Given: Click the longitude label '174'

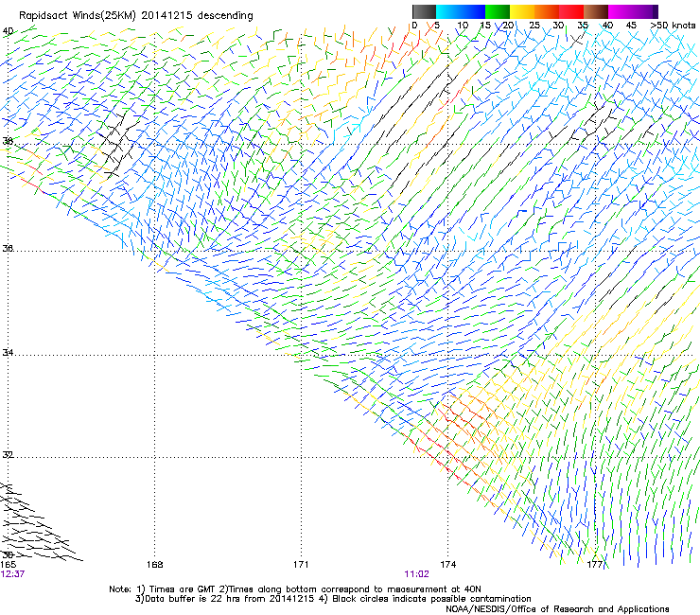Looking at the screenshot, I should (x=447, y=565).
